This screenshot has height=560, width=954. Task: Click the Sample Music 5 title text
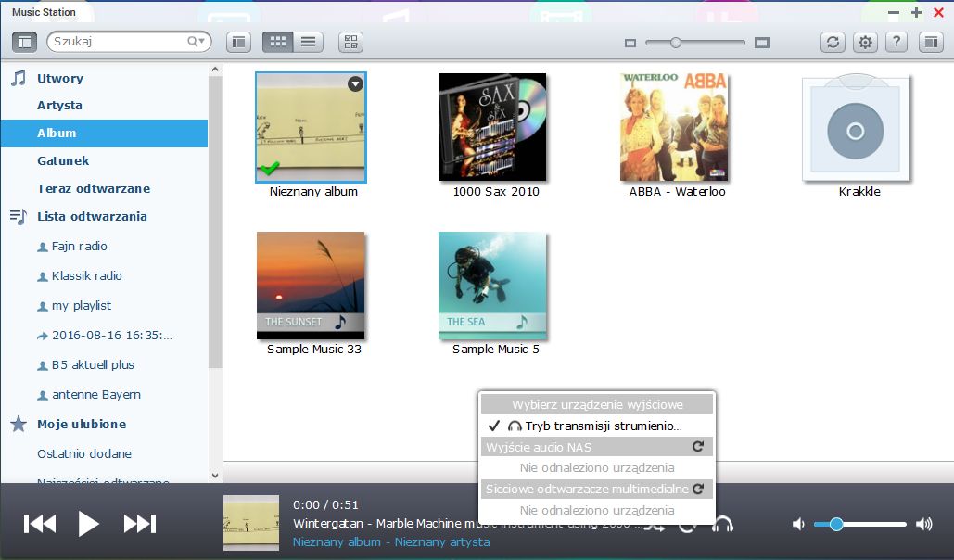tap(496, 350)
